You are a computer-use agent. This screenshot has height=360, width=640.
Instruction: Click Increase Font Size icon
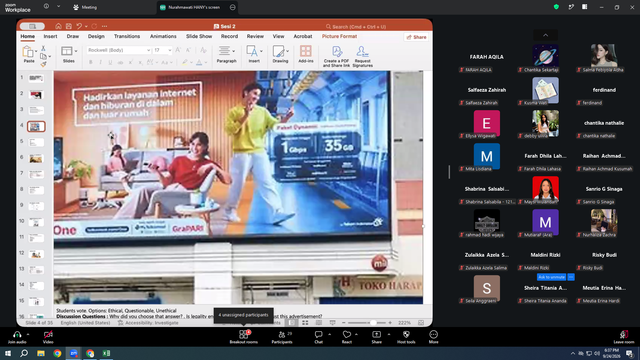point(178,50)
